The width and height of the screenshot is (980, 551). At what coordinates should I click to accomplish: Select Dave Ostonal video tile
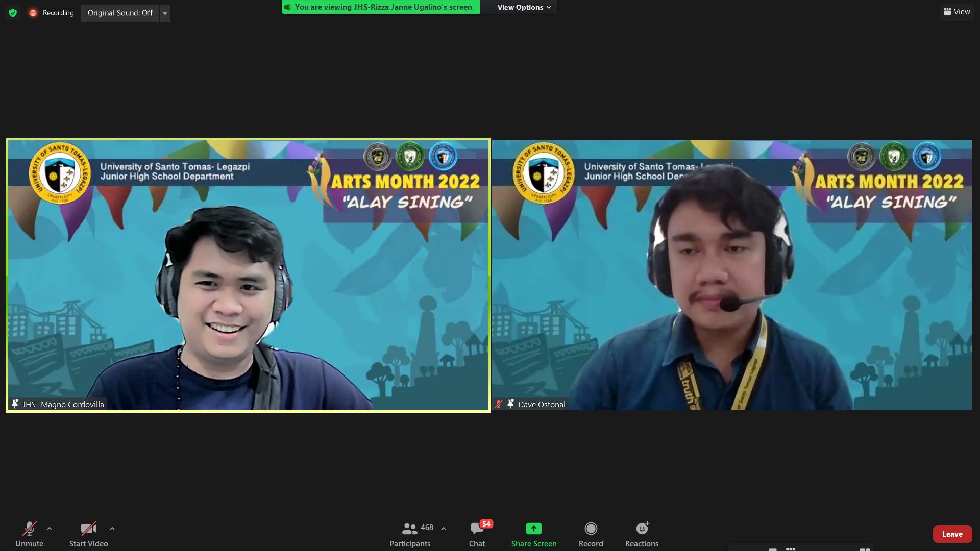pyautogui.click(x=731, y=275)
